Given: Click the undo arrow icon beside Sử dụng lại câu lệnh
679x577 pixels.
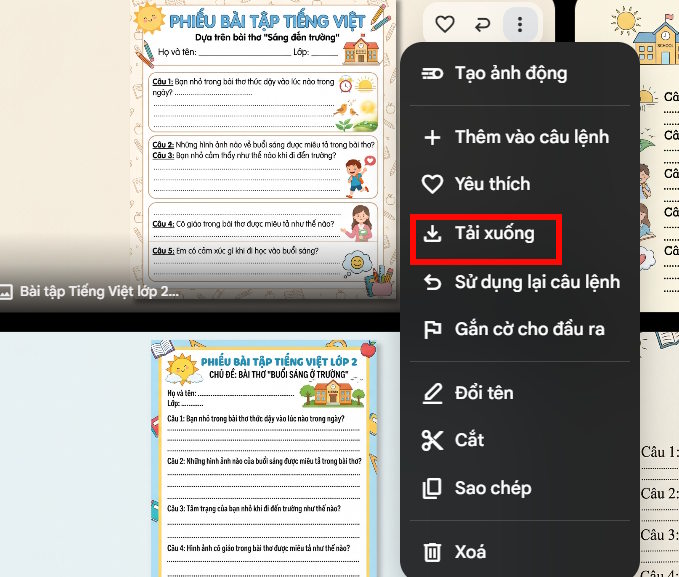Looking at the screenshot, I should 432,282.
